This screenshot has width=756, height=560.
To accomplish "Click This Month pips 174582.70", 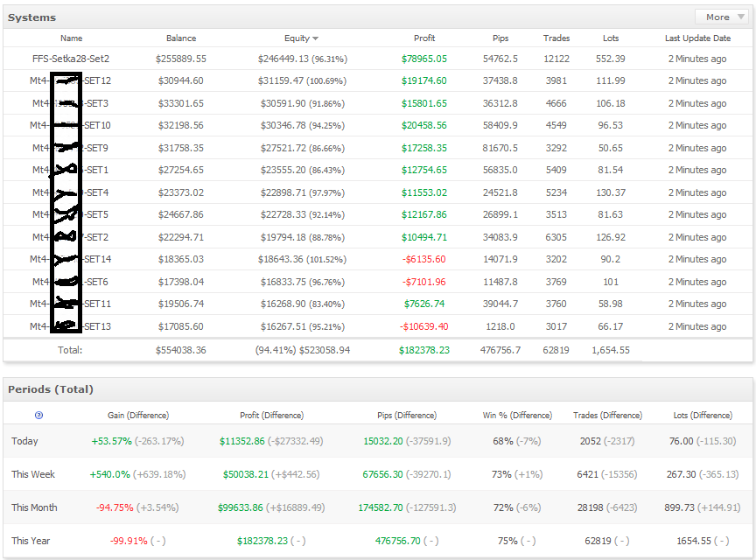I will click(381, 507).
